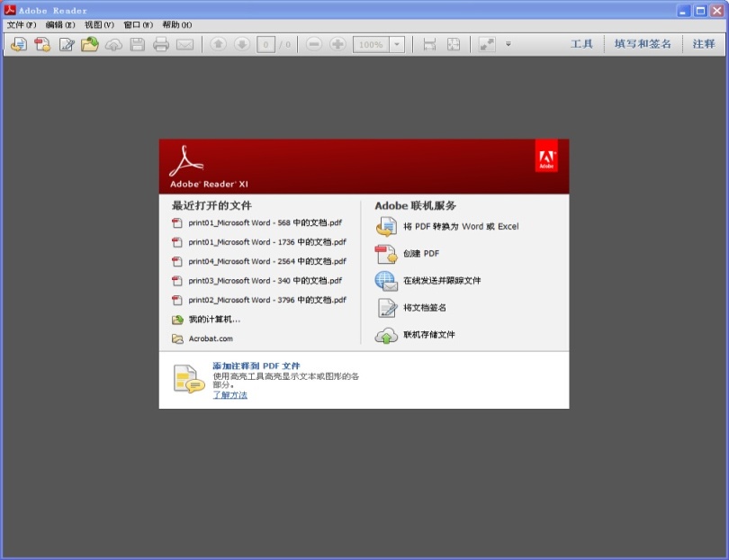
Task: Click the icon beside 创建 PDF
Action: (x=386, y=254)
